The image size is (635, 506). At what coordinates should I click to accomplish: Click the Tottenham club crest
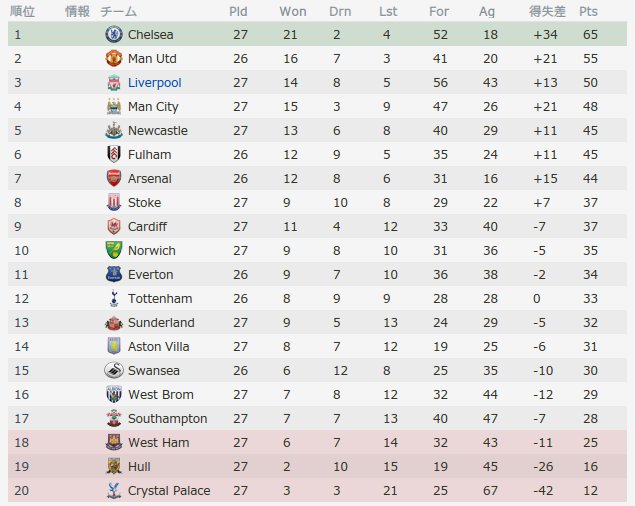tap(114, 299)
